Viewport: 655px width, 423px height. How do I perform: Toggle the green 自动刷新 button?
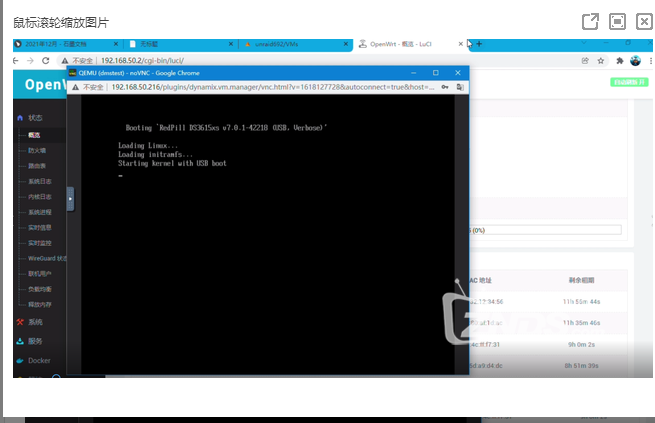click(x=630, y=83)
